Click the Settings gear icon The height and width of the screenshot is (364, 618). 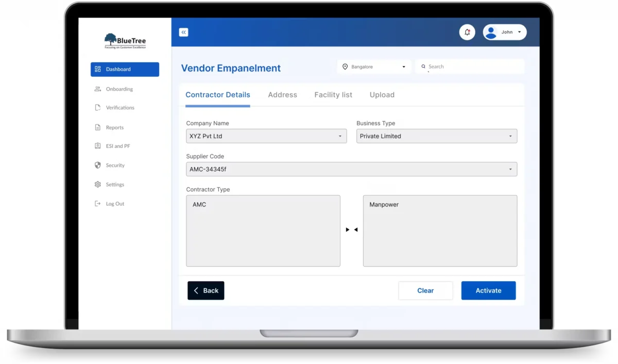(98, 184)
